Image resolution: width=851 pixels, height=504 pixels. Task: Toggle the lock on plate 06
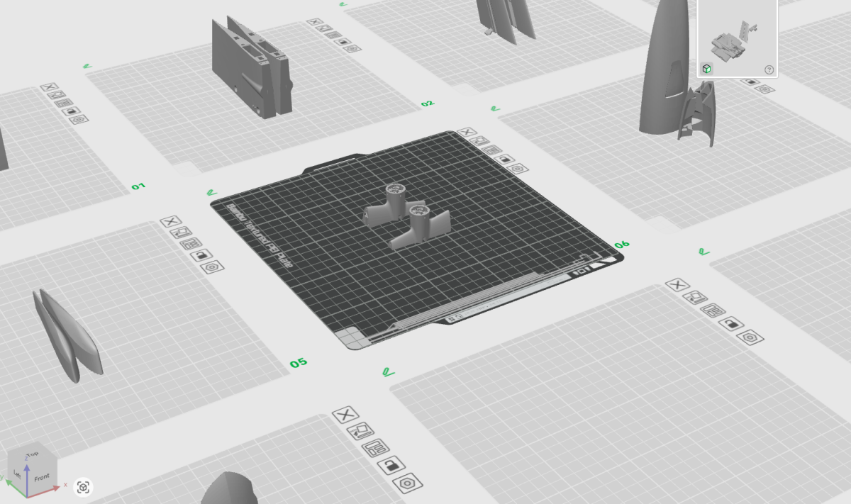coord(504,159)
